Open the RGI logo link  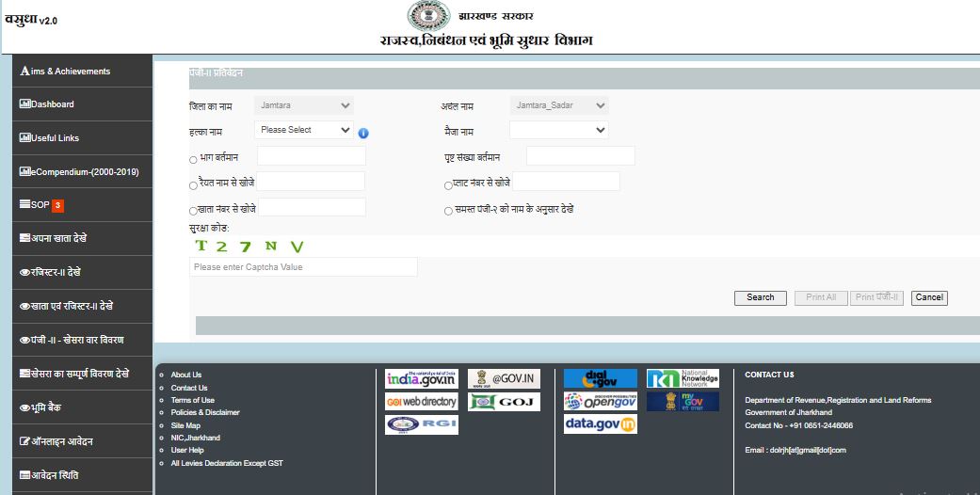(421, 424)
